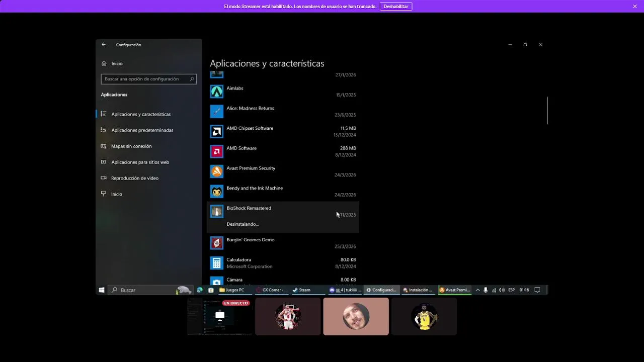644x362 pixels.
Task: Click the network tray icon
Action: pyautogui.click(x=494, y=290)
